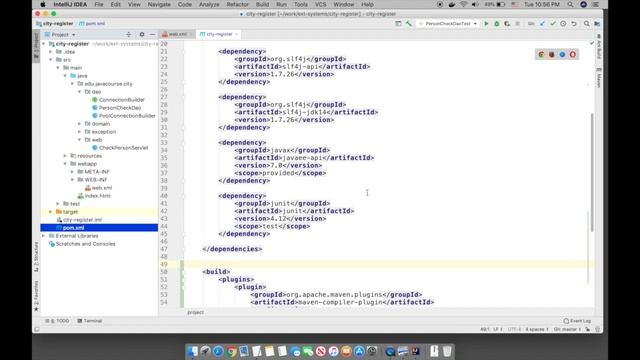
Task: Click the Stop process square icon
Action: point(518,24)
